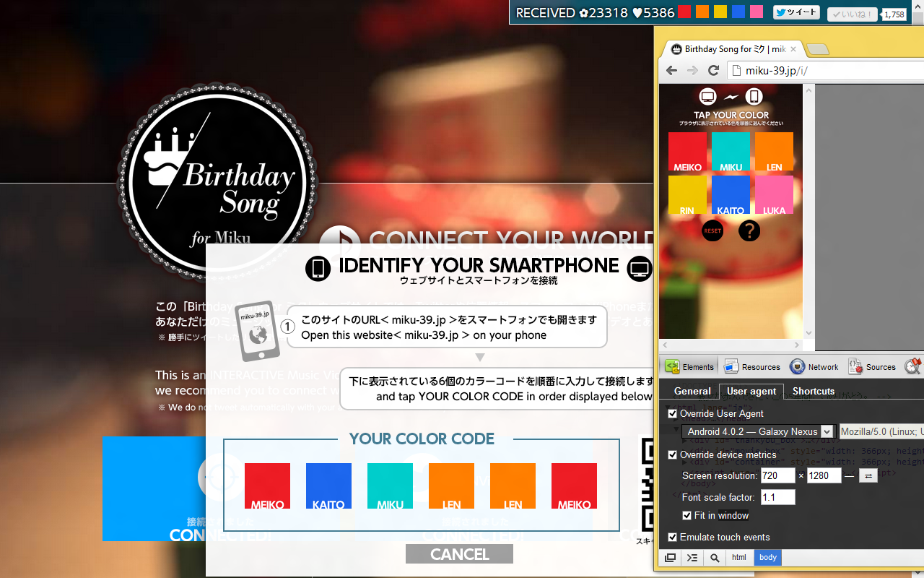This screenshot has height=578, width=924.
Task: Click blue KAITO color code tile
Action: [328, 486]
